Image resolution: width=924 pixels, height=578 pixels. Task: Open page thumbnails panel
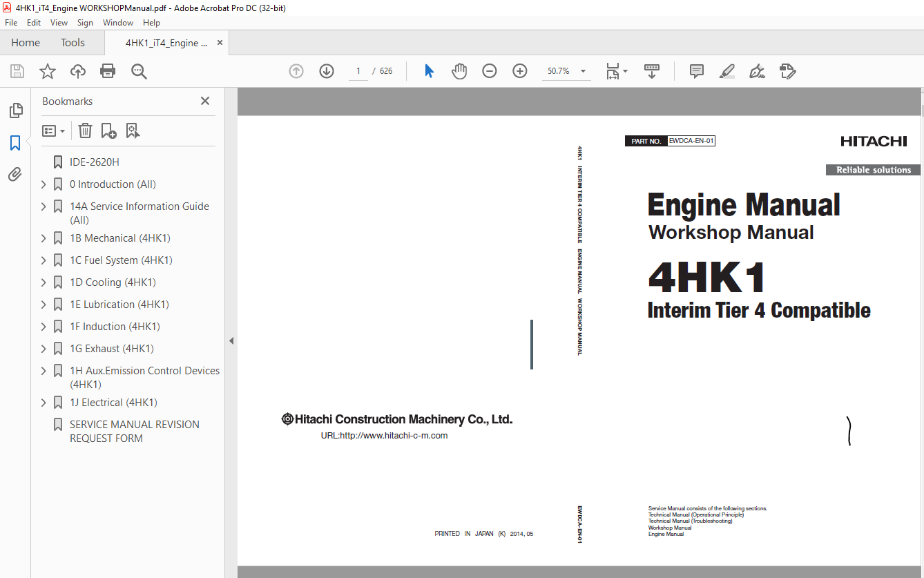tap(15, 110)
